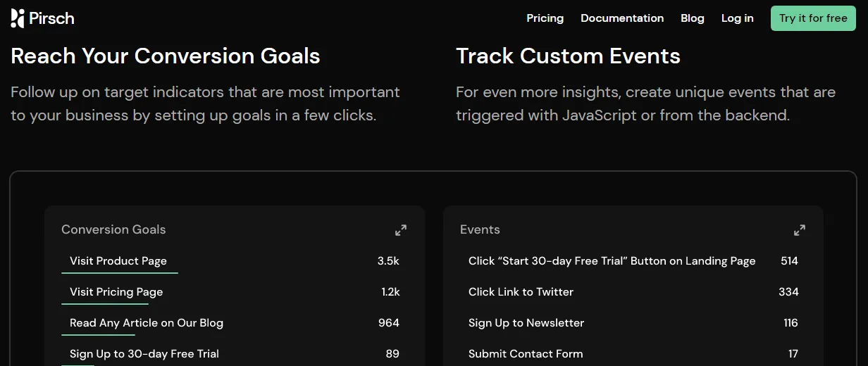Viewport: 868px width, 366px height.
Task: Open the Pricing page
Action: pyautogui.click(x=545, y=18)
